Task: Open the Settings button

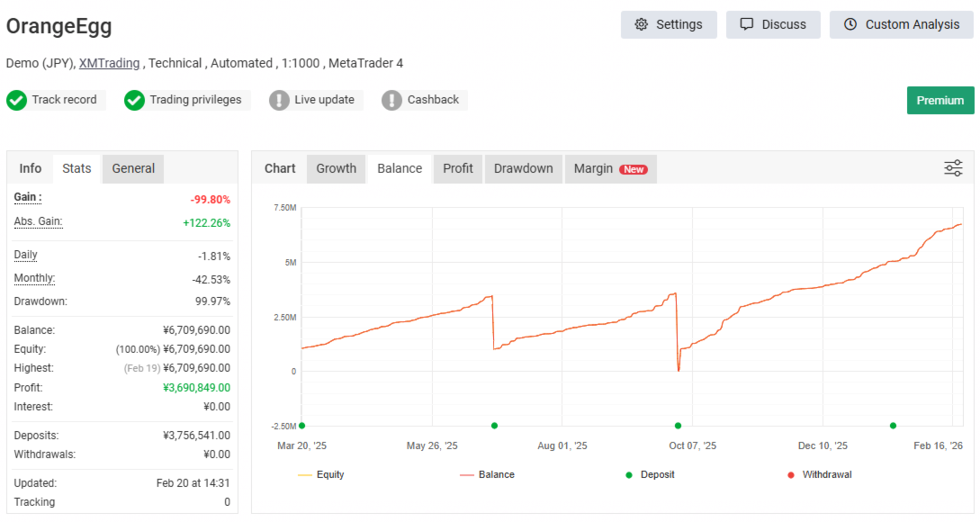Action: click(669, 24)
